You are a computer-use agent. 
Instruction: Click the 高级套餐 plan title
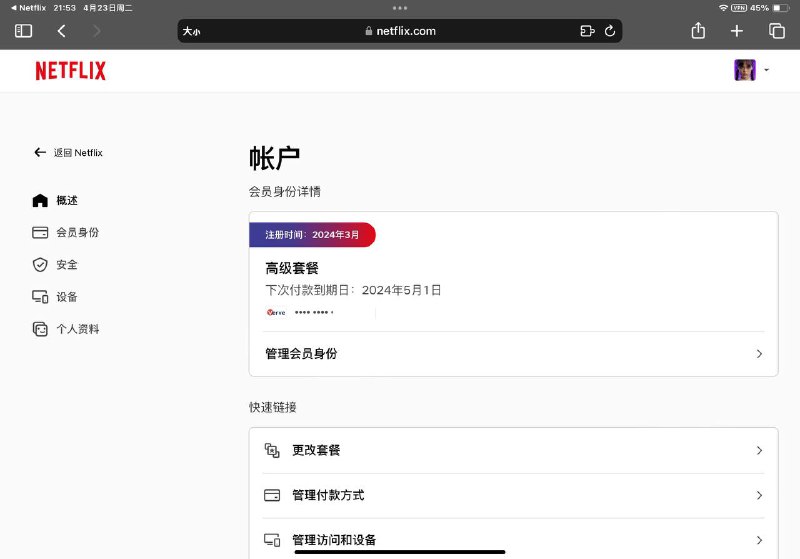click(292, 268)
